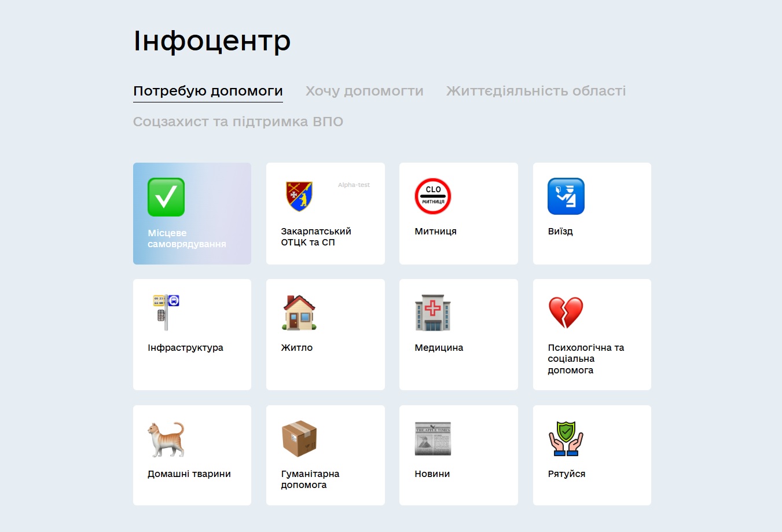
Task: Open Рятуйся card label
Action: point(567,474)
